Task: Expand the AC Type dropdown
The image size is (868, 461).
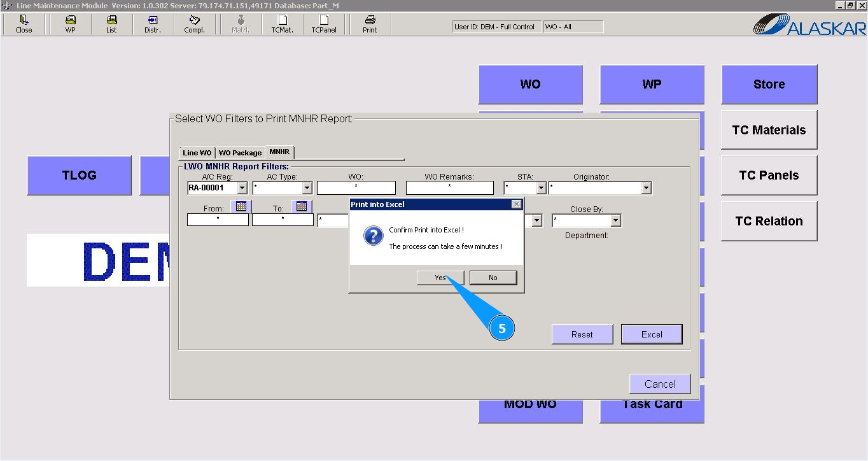Action: click(x=307, y=188)
